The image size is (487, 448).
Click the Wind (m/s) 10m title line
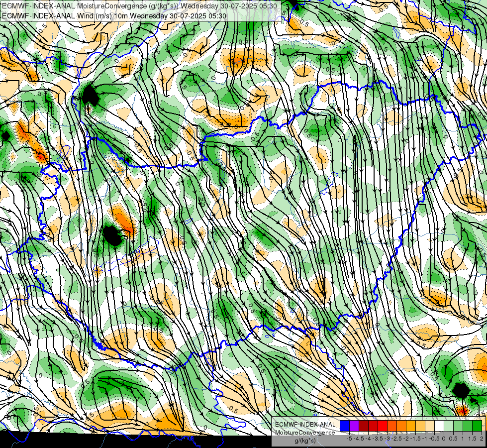click(114, 16)
